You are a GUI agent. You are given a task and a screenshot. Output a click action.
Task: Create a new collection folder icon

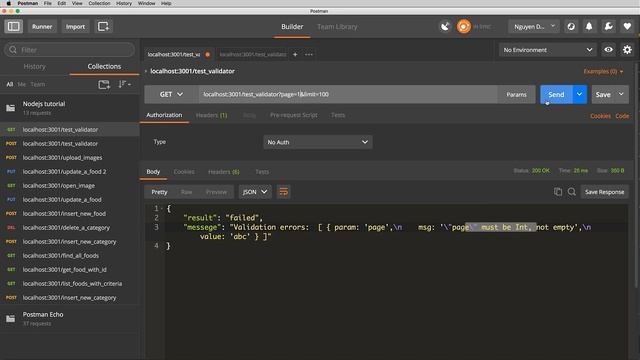(x=104, y=84)
